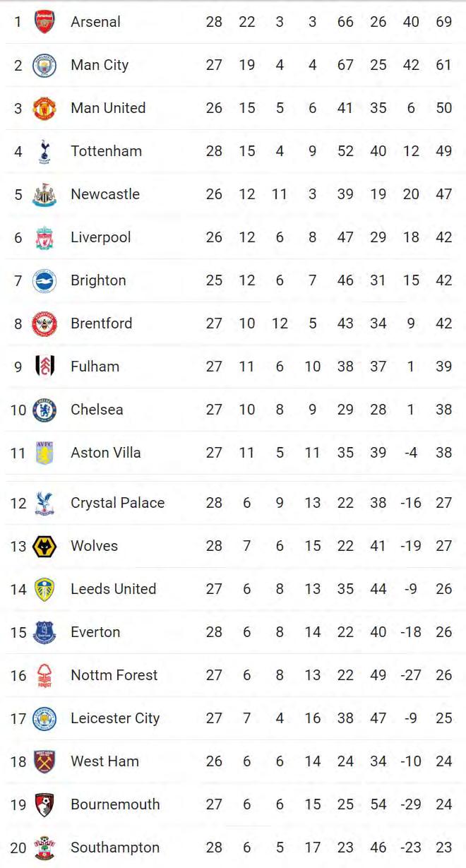Click the Man City club badge
Viewport: 466px width, 868px height.
click(x=44, y=65)
